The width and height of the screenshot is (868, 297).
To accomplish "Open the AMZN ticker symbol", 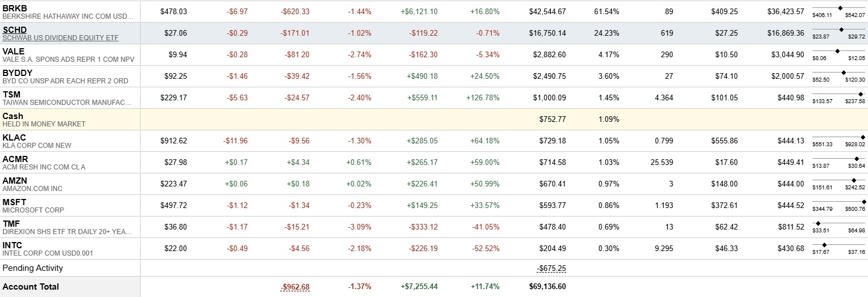I will [x=15, y=180].
